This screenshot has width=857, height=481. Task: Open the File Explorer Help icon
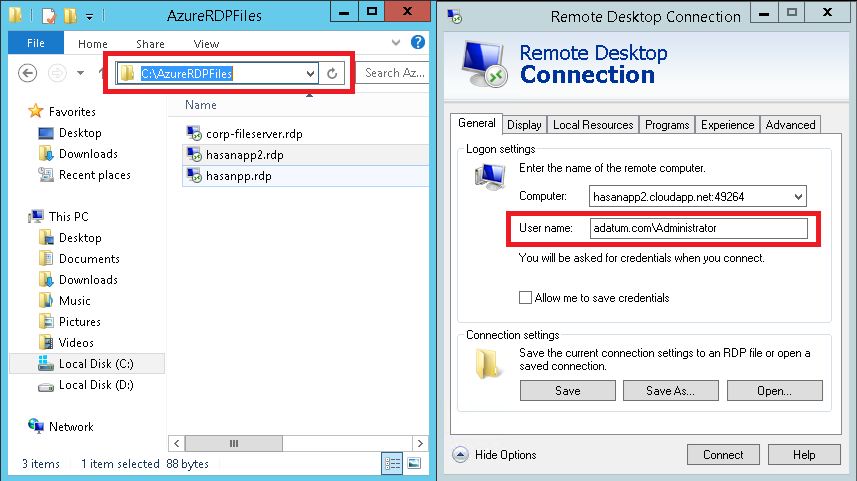(x=418, y=42)
